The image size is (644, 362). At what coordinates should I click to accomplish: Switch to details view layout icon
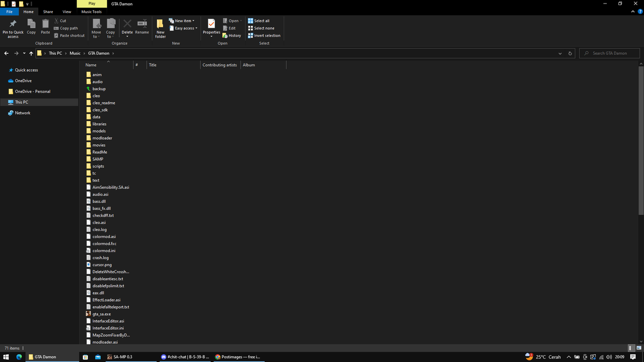pyautogui.click(x=631, y=348)
